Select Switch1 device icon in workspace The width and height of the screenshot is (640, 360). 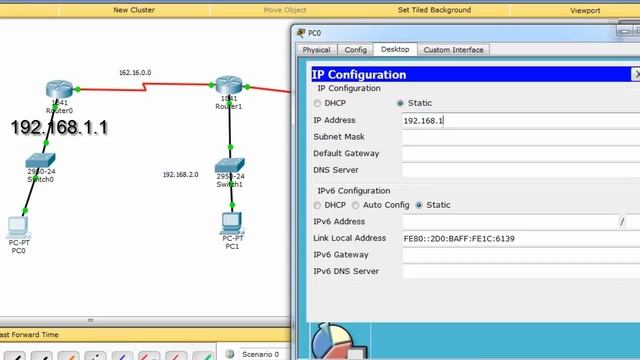[x=230, y=165]
